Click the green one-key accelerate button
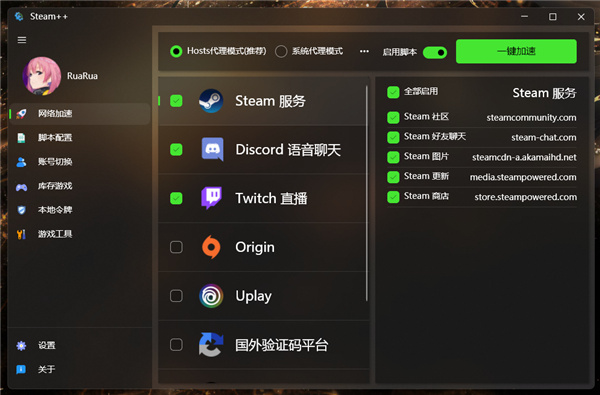The height and width of the screenshot is (395, 600). click(516, 51)
